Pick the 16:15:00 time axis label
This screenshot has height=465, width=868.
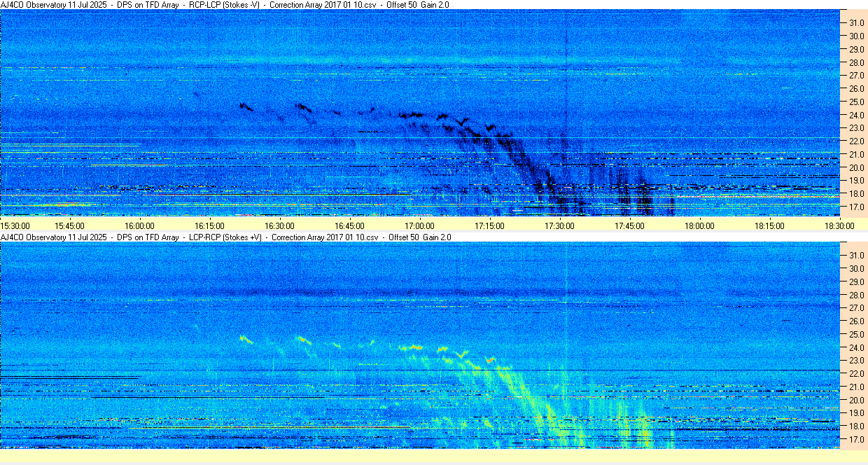pos(209,225)
